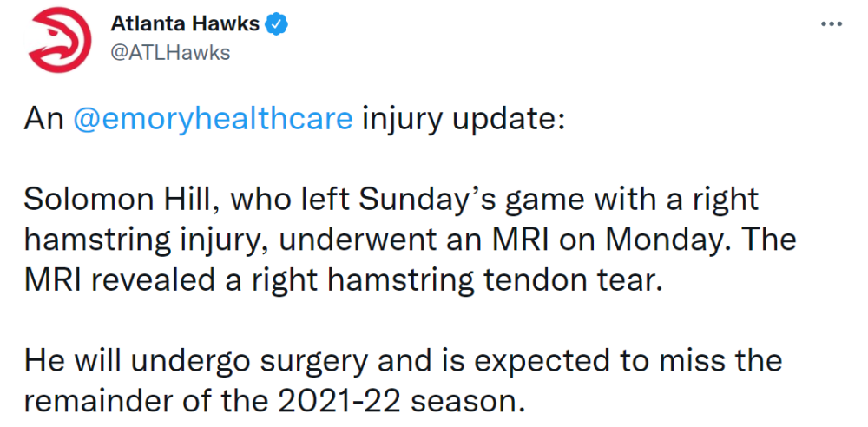The image size is (868, 427).
Task: Click the word 'surgery' in the tweet
Action: [314, 362]
